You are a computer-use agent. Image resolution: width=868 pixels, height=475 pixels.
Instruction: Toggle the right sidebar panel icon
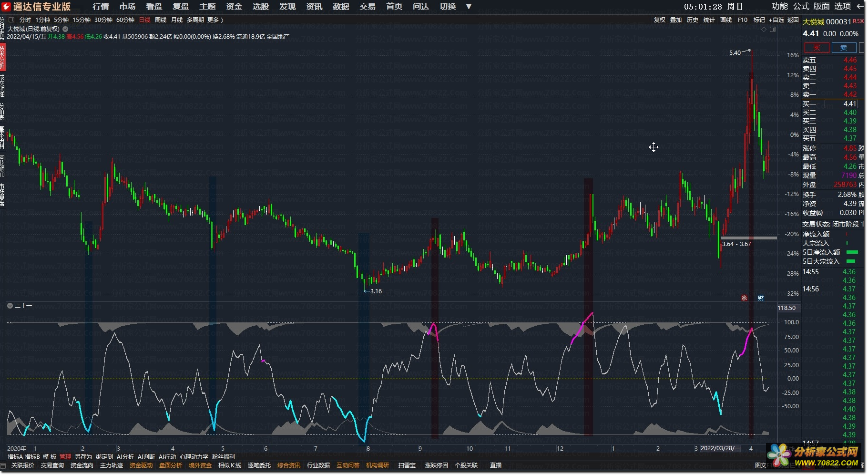773,29
